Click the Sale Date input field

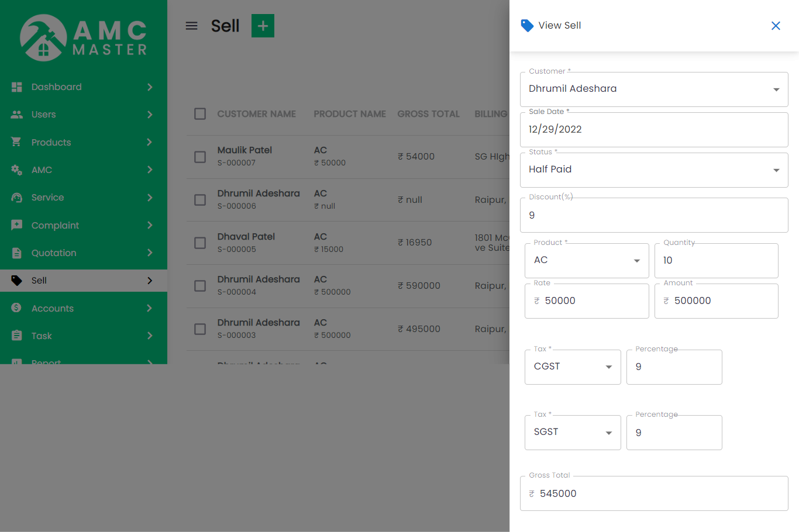653,130
